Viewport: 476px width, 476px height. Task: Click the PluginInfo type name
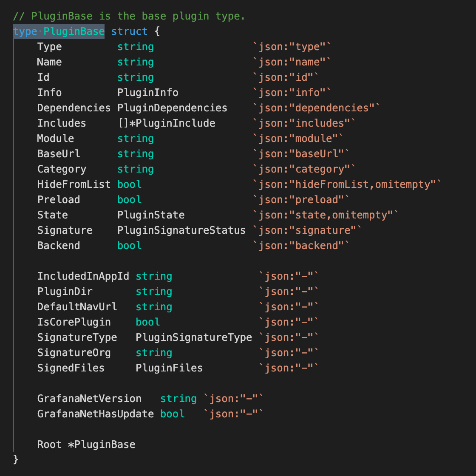[147, 93]
